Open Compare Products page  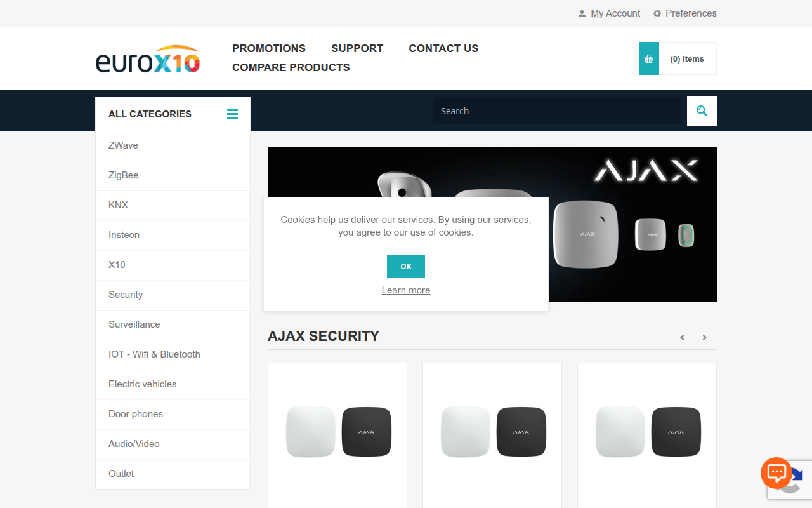point(291,67)
